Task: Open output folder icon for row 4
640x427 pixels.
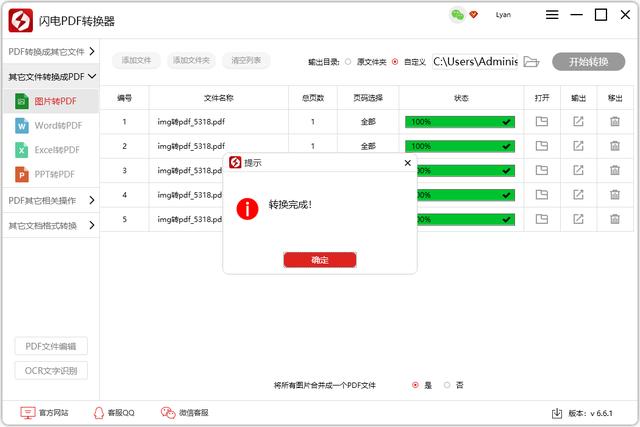Action: [x=578, y=195]
